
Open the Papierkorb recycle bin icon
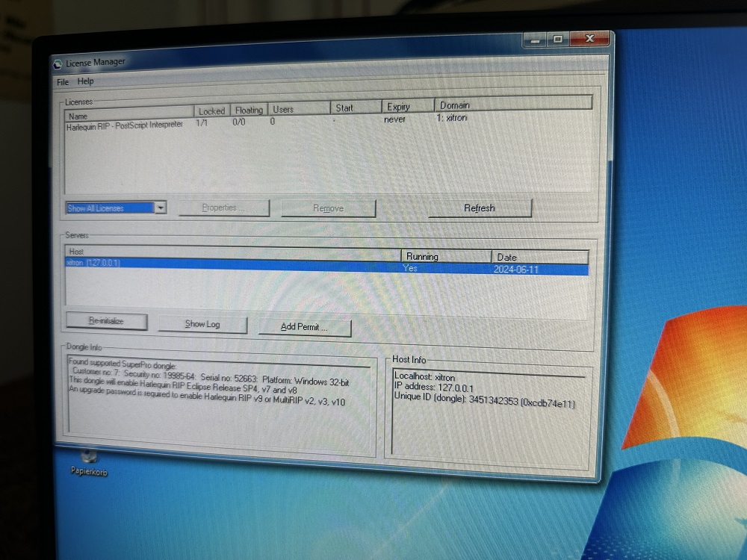click(x=89, y=457)
